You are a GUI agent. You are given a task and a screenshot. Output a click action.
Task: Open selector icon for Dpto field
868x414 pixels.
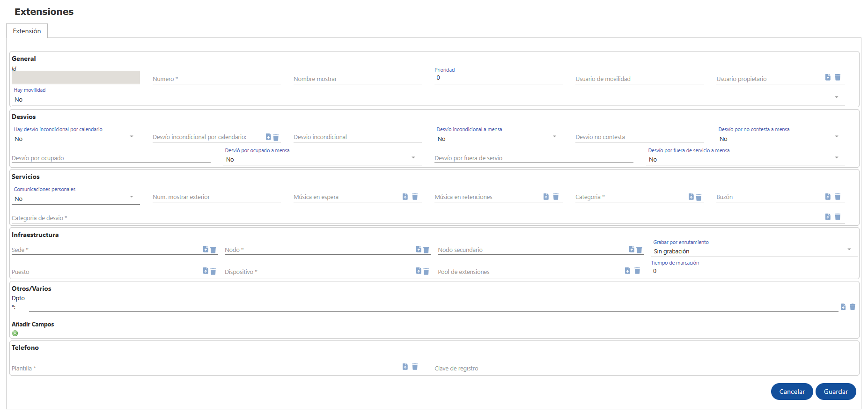[843, 307]
